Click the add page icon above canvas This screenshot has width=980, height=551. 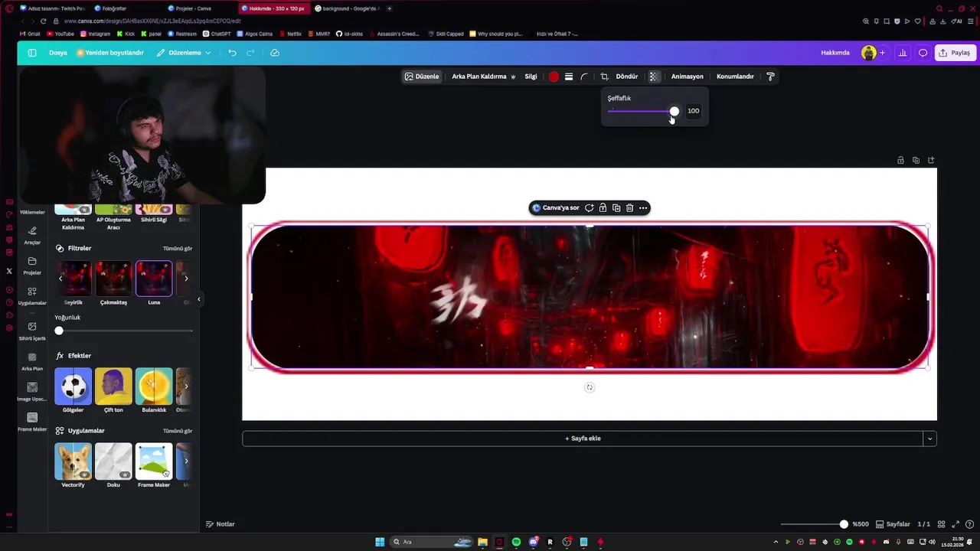[x=931, y=160]
